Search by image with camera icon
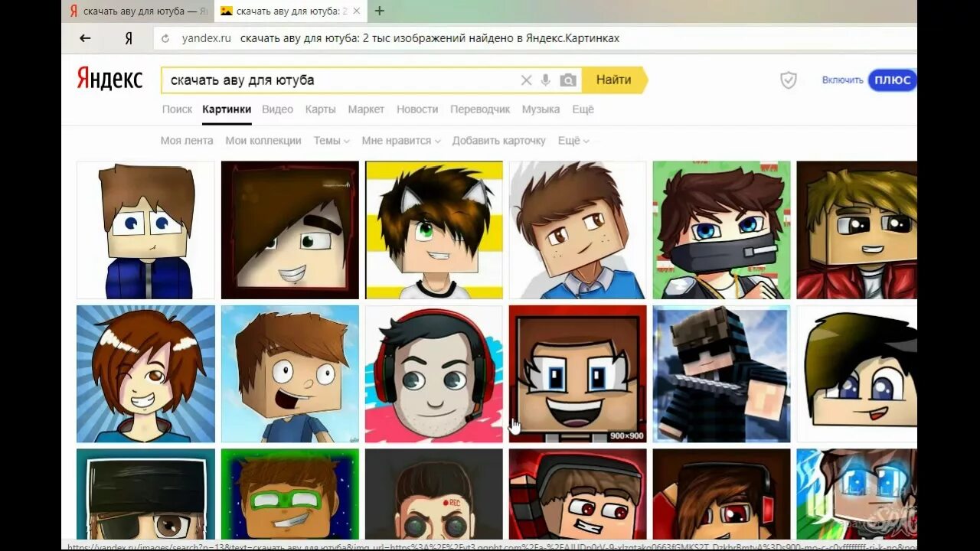Screen dimensions: 980x551 (x=567, y=80)
